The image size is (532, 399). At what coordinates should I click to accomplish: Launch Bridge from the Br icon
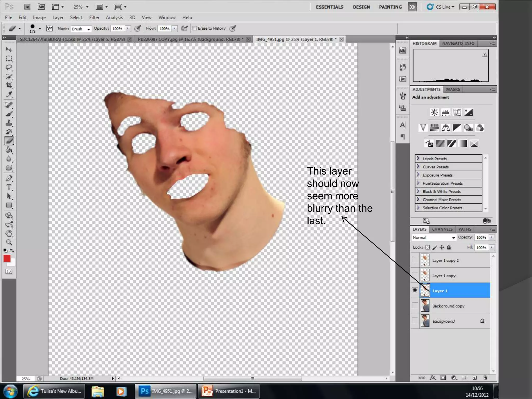[x=27, y=7]
